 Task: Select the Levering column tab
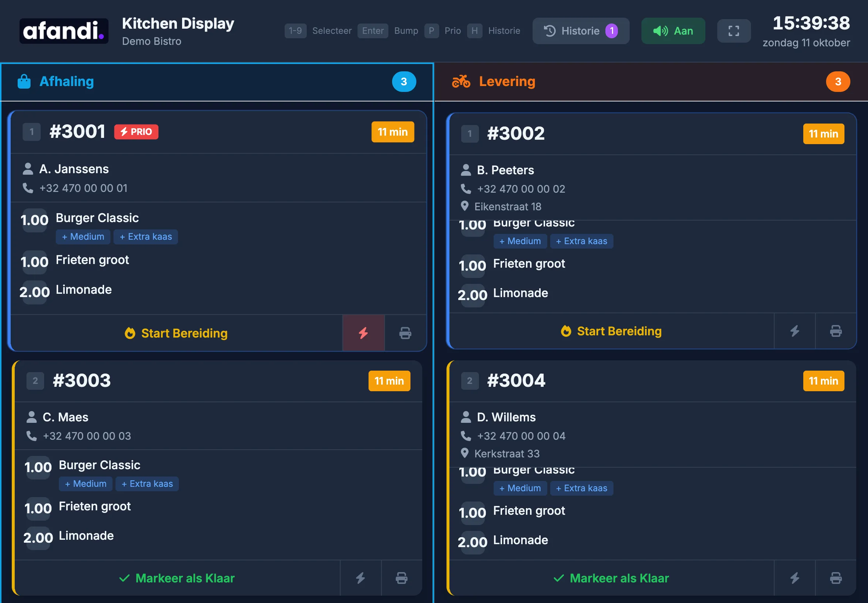click(651, 82)
